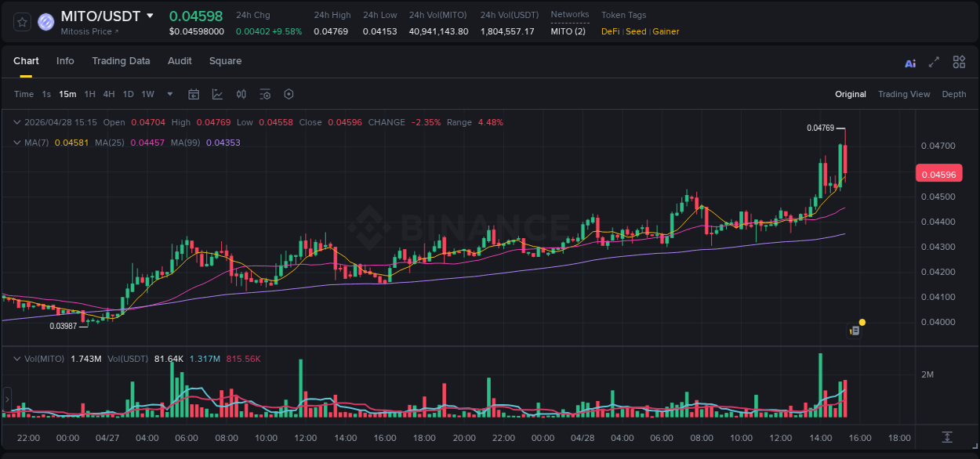This screenshot has width=980, height=459.
Task: Switch chart to Depth view
Action: (x=954, y=94)
